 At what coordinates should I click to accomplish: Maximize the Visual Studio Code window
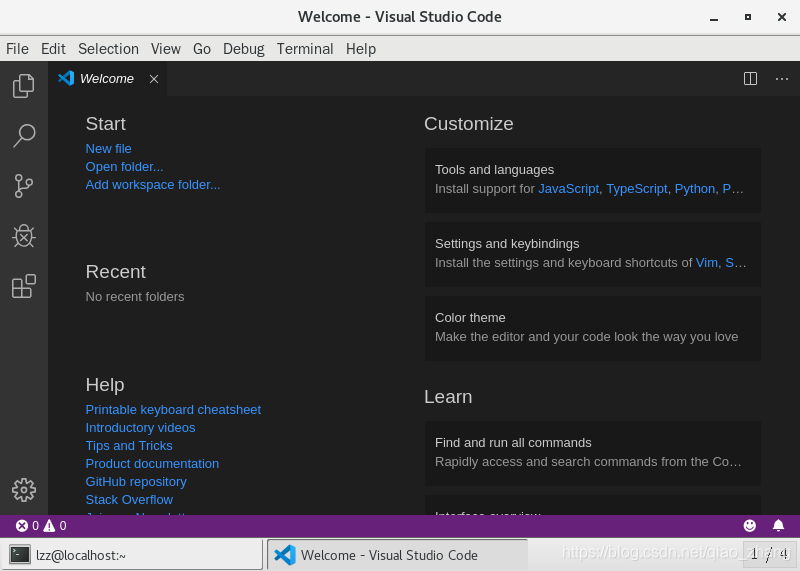(748, 17)
